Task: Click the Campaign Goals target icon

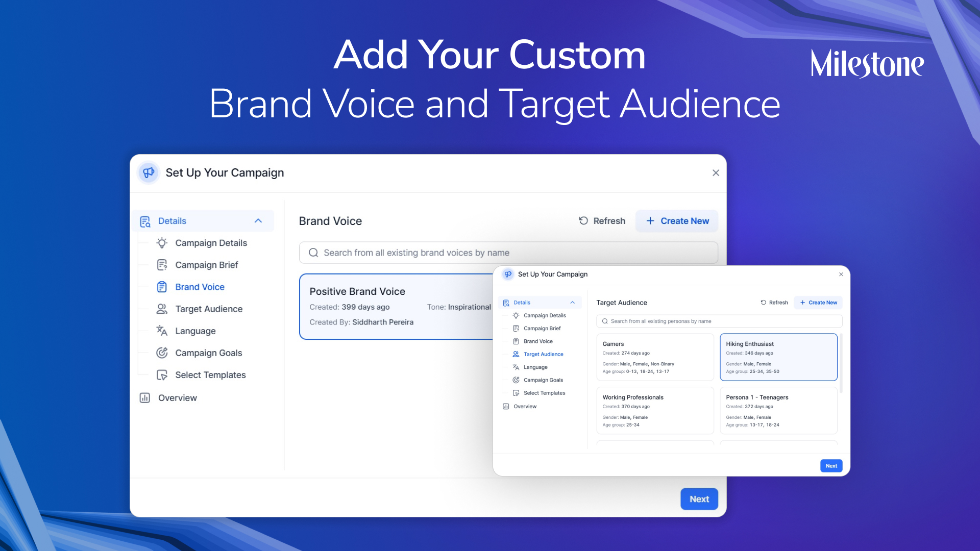Action: (162, 353)
